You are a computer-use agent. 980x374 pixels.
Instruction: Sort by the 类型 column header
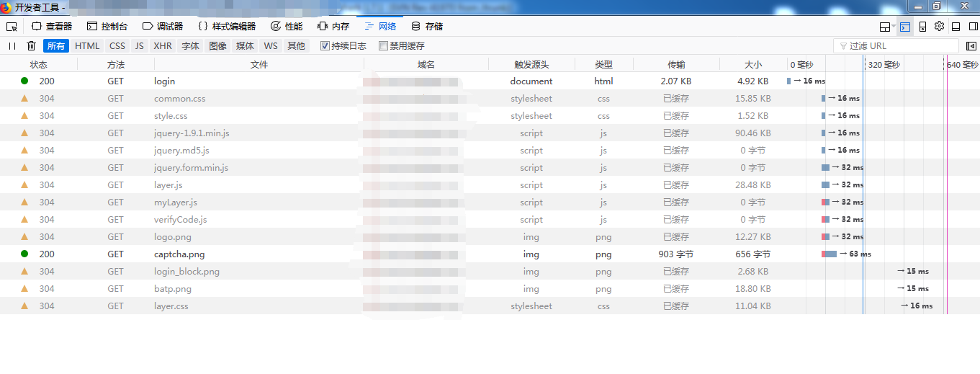tap(604, 64)
